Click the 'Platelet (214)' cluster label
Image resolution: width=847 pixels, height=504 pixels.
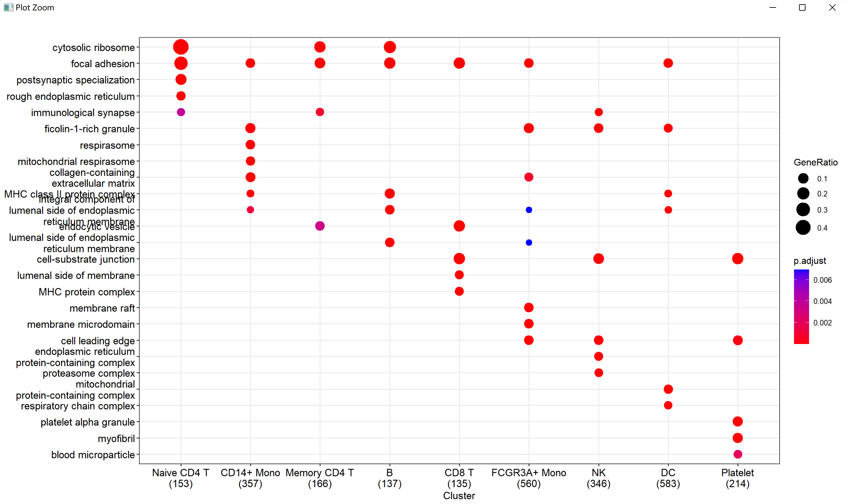point(737,478)
